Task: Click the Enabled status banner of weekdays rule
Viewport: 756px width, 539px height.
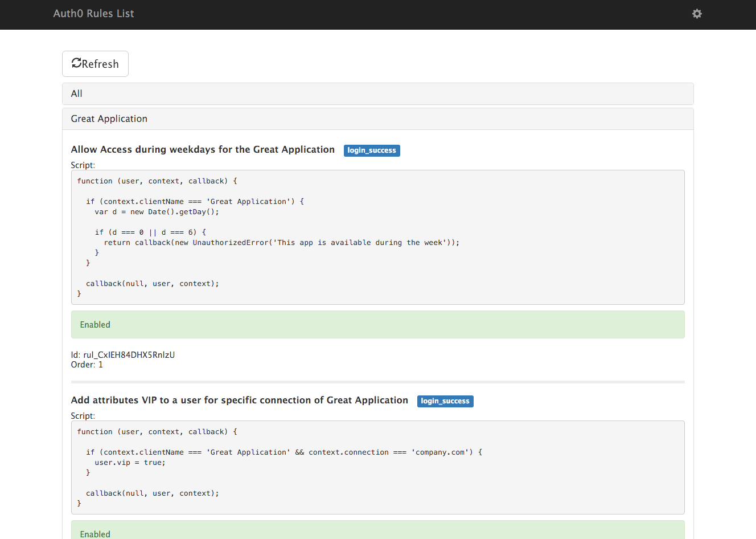Action: [x=377, y=325]
